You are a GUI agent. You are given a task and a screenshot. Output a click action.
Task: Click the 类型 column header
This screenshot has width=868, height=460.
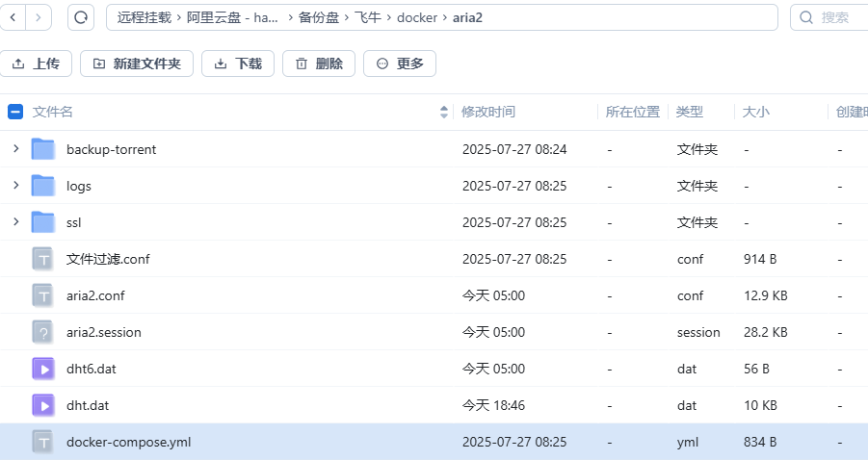click(x=689, y=112)
